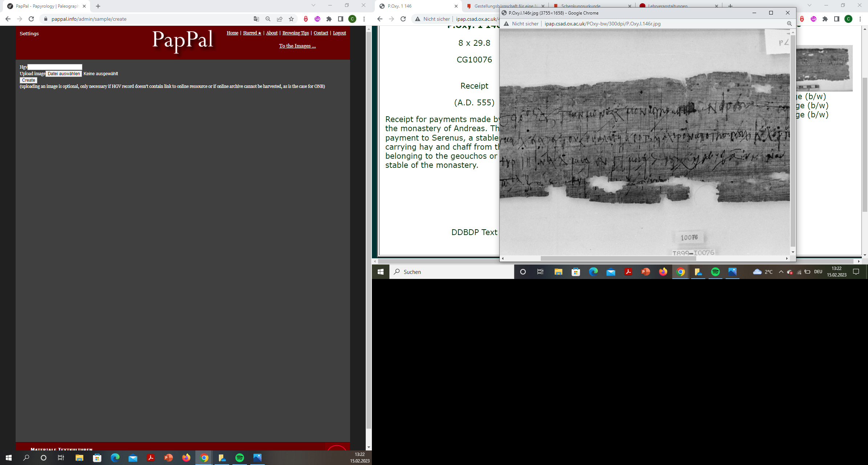The width and height of the screenshot is (868, 465).
Task: Select the PapPal - Papyrology tab
Action: click(46, 6)
